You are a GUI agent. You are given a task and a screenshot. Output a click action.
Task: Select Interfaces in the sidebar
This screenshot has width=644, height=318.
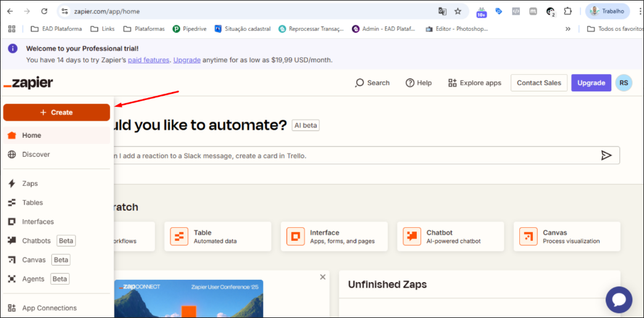click(x=56, y=222)
